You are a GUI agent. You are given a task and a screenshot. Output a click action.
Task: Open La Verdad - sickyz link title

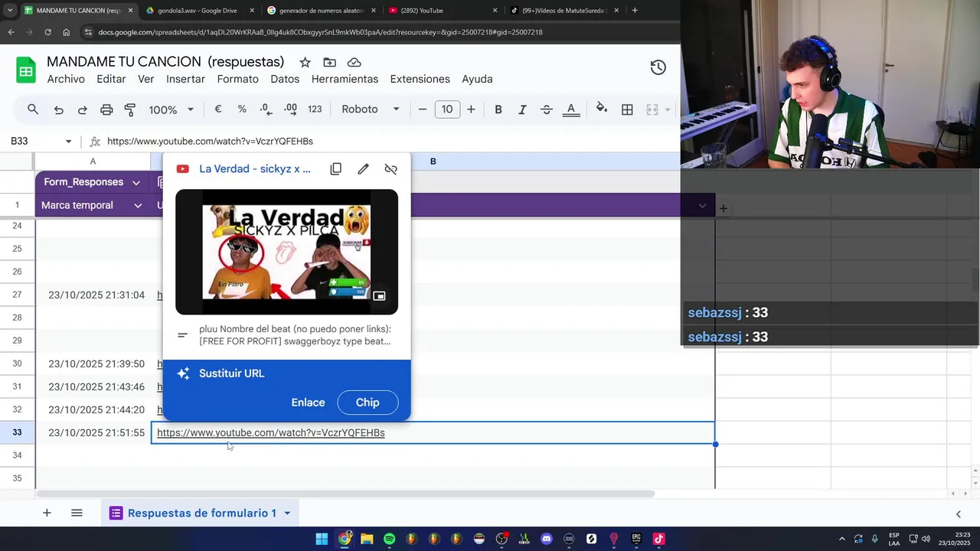[255, 169]
